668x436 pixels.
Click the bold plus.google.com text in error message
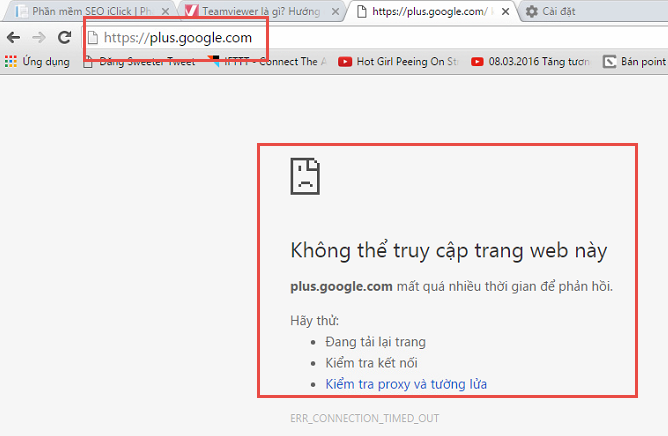point(341,286)
